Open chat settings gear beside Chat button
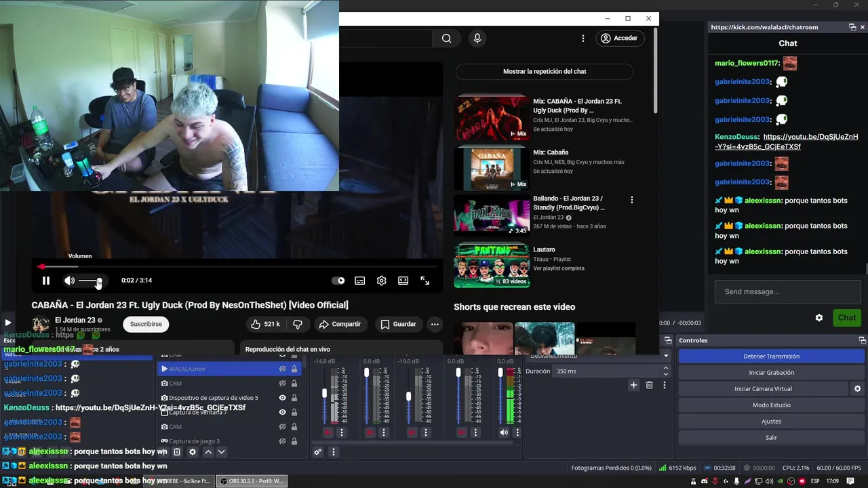This screenshot has width=868, height=488. 819,317
